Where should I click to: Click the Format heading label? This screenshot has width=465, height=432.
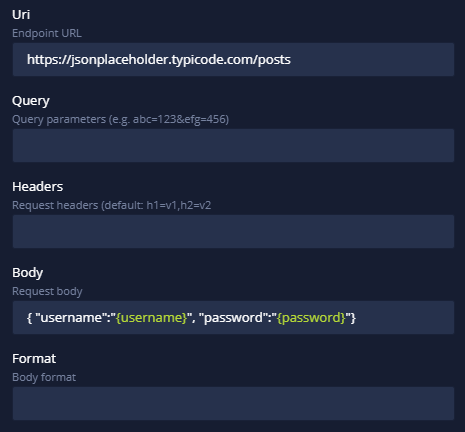click(x=34, y=359)
